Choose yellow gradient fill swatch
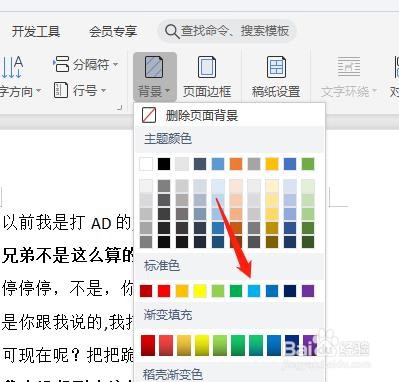This screenshot has height=382, width=399. [202, 345]
